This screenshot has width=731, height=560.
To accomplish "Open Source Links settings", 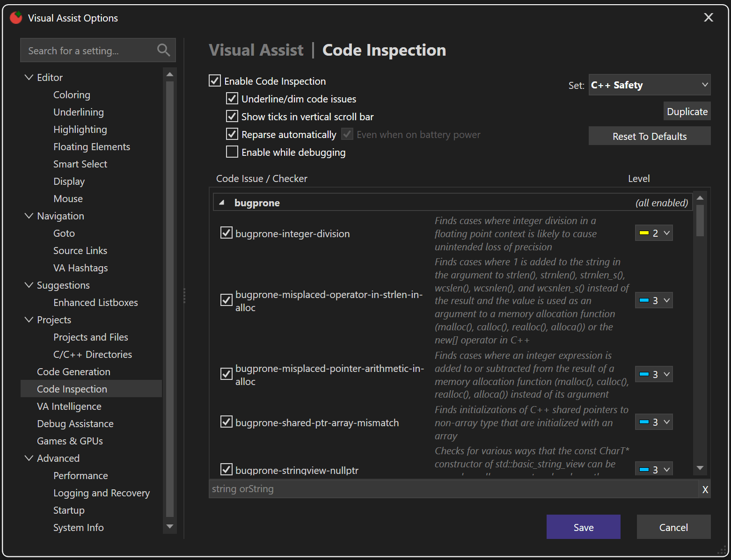I will click(80, 250).
